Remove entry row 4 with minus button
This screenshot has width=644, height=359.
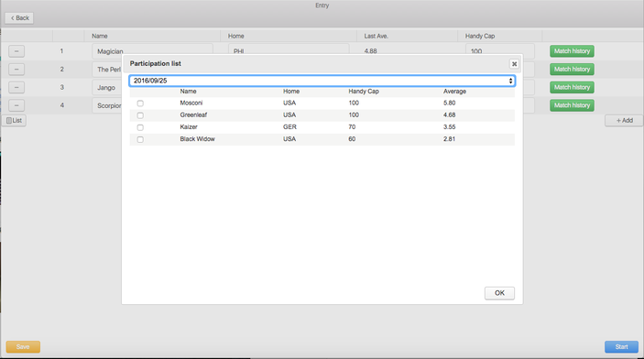pyautogui.click(x=16, y=105)
